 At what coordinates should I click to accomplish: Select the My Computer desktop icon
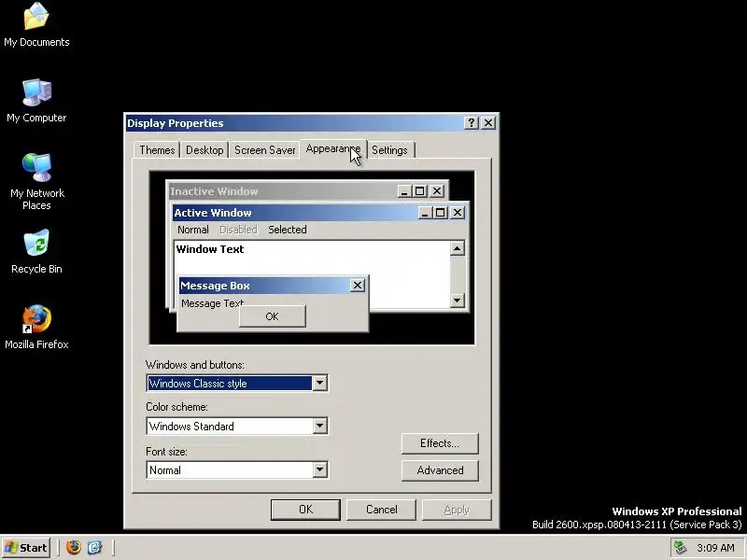click(x=36, y=101)
